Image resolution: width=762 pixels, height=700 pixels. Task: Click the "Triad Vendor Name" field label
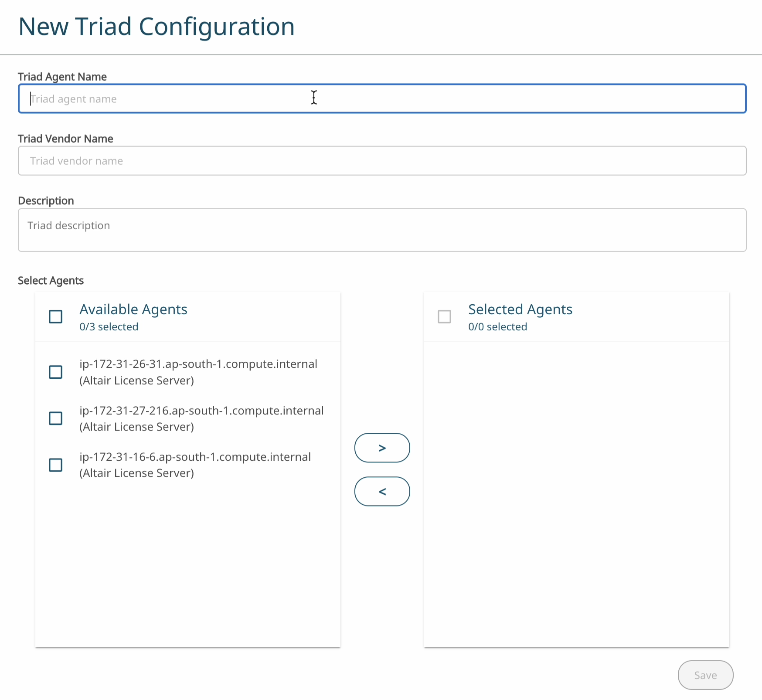coord(65,139)
